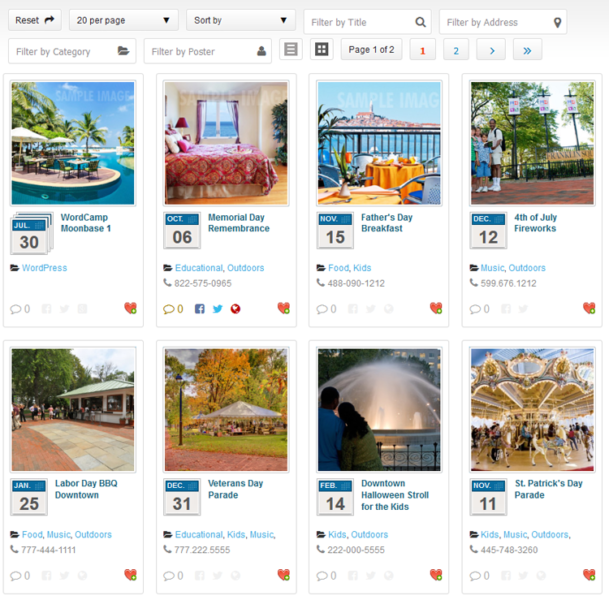Open the 4th of July Fireworks thumbnail
Image resolution: width=609 pixels, height=600 pixels.
[531, 143]
